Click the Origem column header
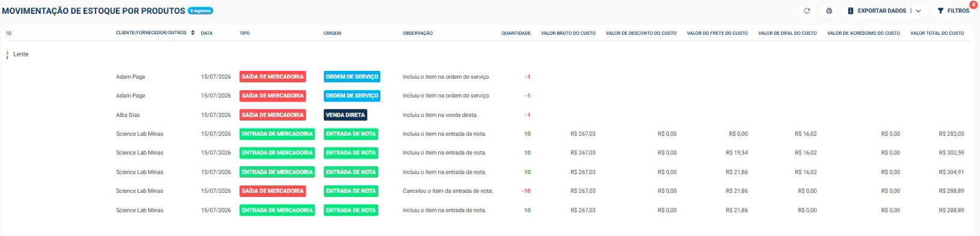The width and height of the screenshot is (980, 236). tap(332, 33)
